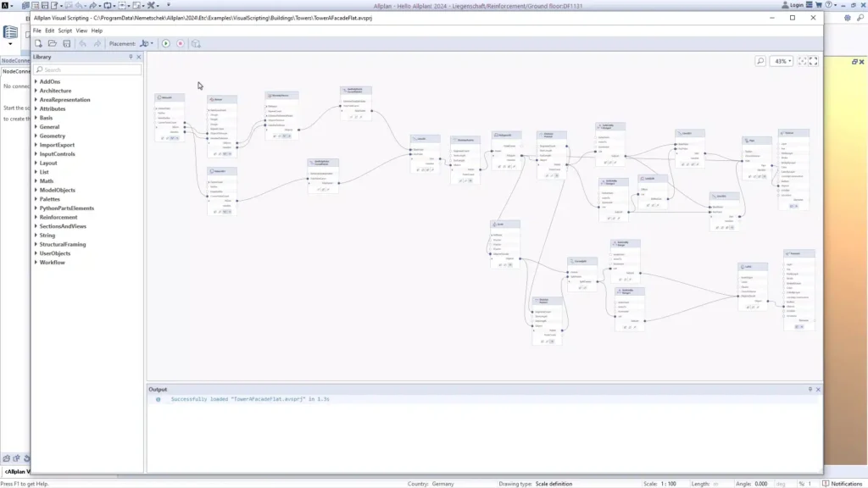Undo the last action
The width and height of the screenshot is (868, 488).
83,44
